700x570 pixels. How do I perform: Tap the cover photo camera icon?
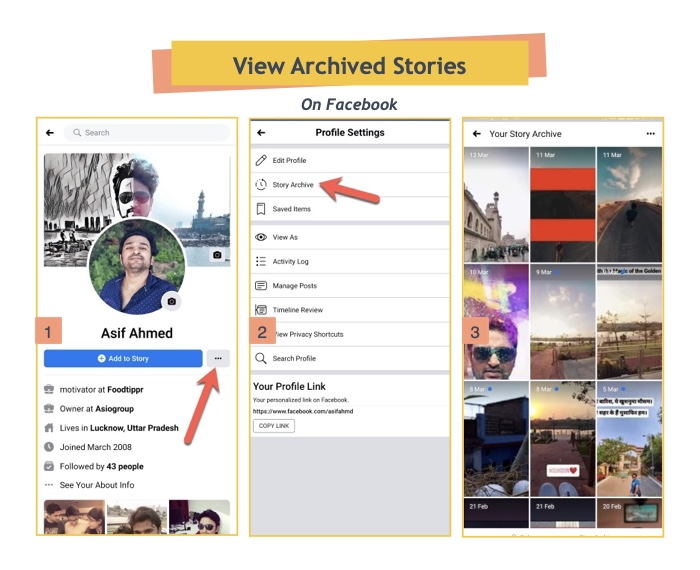click(x=217, y=255)
